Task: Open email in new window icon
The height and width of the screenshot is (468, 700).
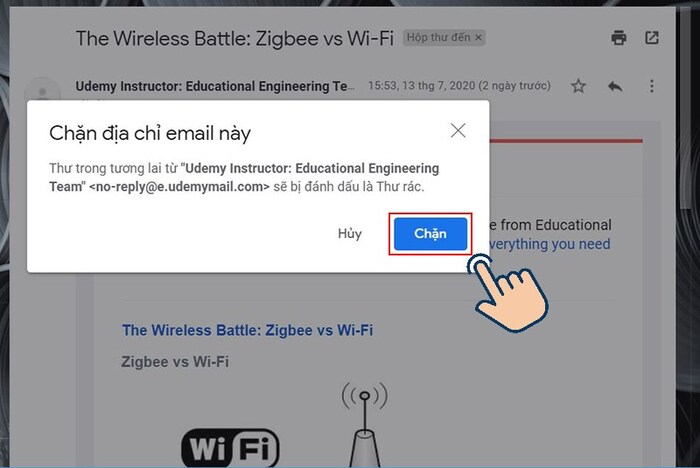Action: pyautogui.click(x=651, y=38)
